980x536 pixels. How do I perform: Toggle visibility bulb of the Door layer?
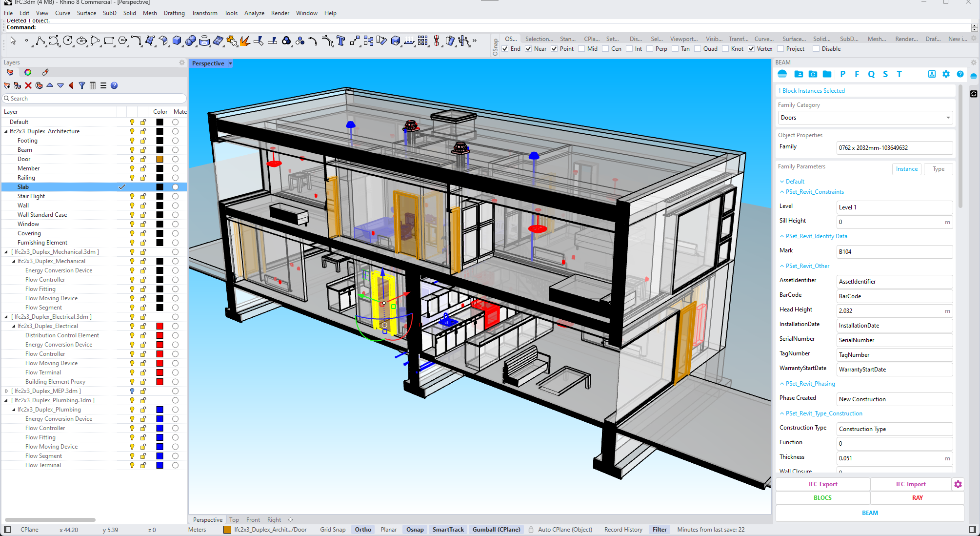point(132,159)
